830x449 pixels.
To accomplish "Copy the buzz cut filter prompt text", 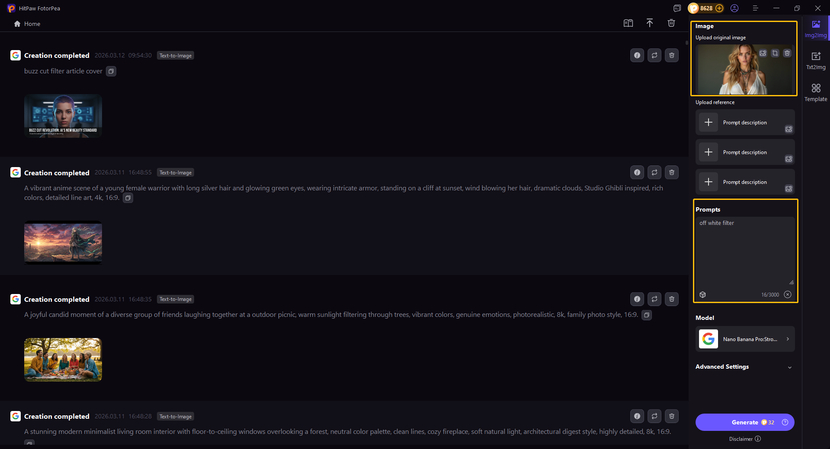I will [111, 72].
